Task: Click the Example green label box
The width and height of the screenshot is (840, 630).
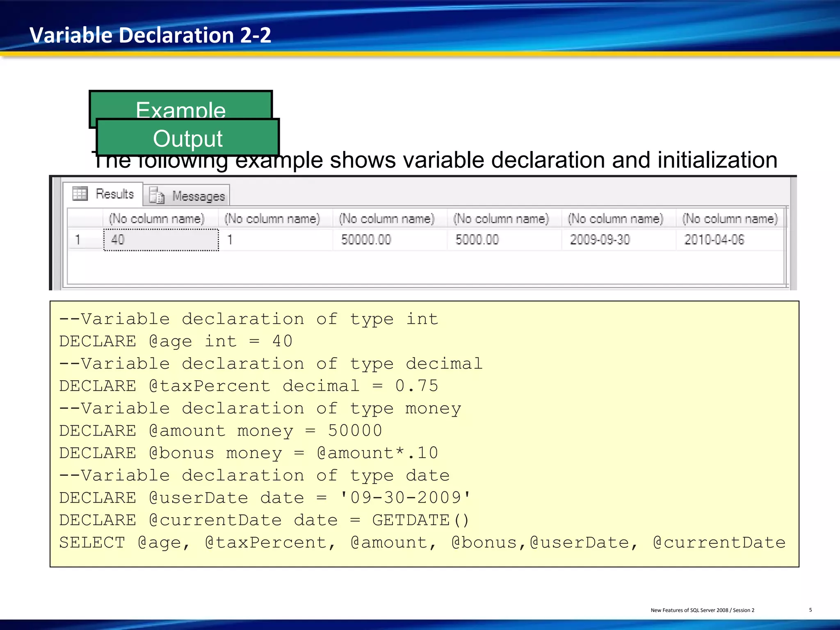Action: click(x=180, y=105)
